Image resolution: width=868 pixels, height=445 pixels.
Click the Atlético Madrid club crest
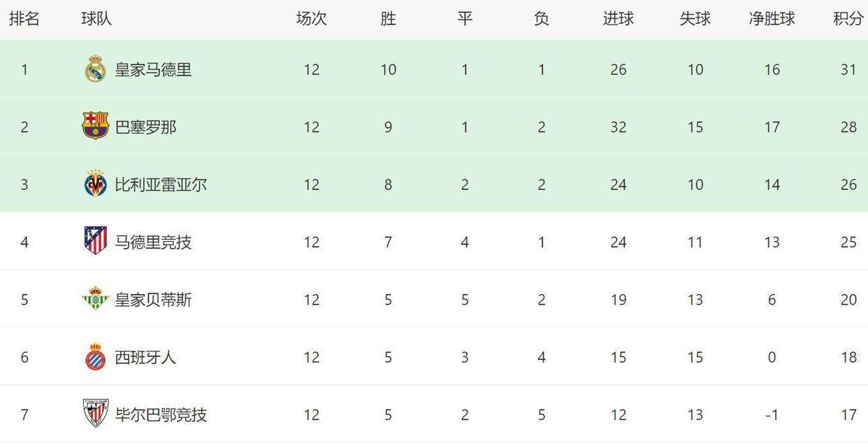(x=95, y=242)
